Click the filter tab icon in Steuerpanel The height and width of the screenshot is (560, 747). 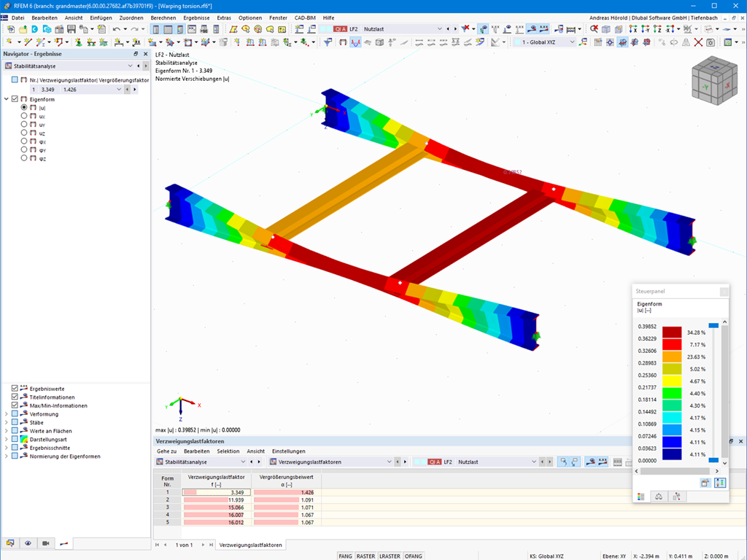point(676,497)
